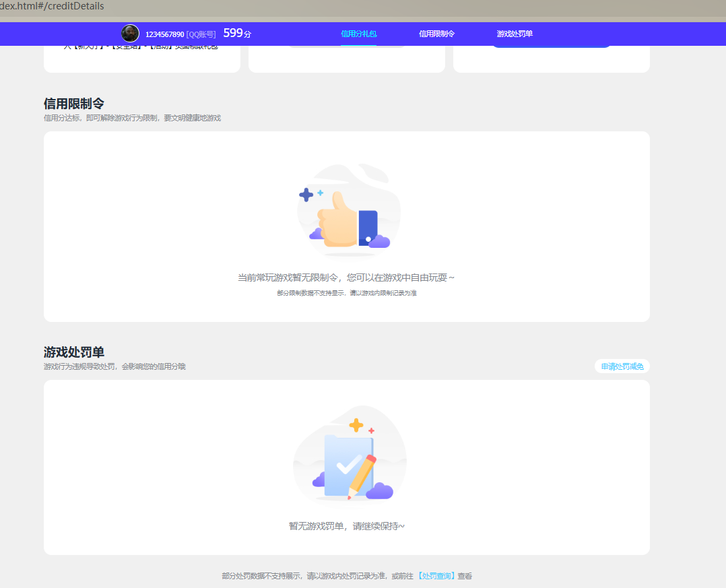Click the user avatar in the header
The width and height of the screenshot is (726, 588).
[130, 34]
